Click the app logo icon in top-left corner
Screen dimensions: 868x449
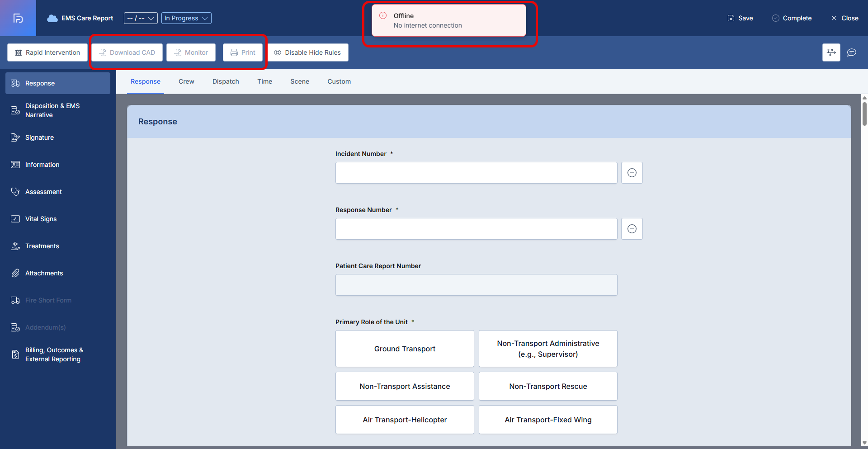tap(18, 18)
